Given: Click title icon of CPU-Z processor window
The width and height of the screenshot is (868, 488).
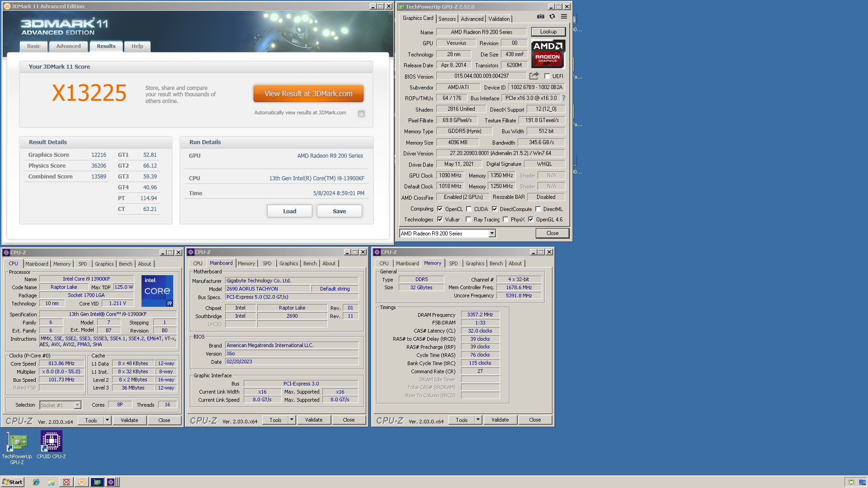Looking at the screenshot, I should point(6,253).
